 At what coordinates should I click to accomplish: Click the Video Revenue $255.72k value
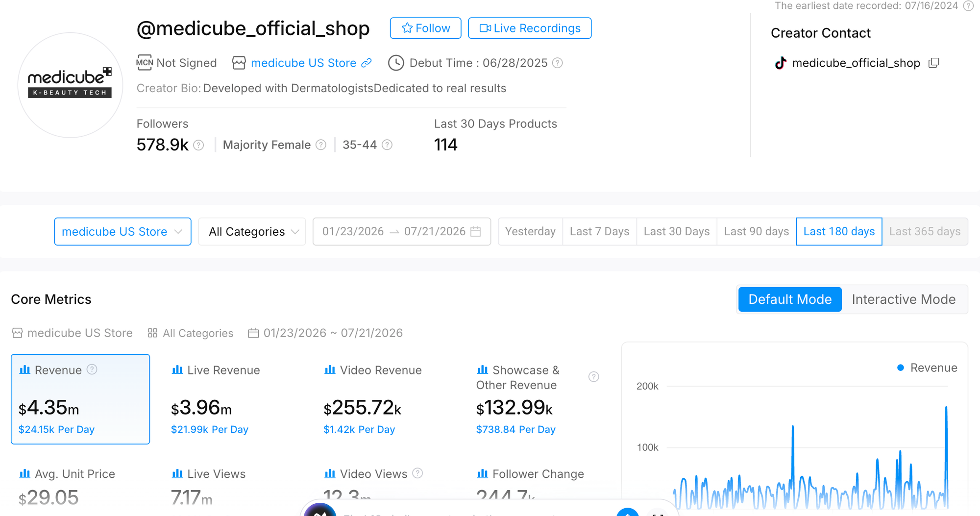[x=362, y=408]
